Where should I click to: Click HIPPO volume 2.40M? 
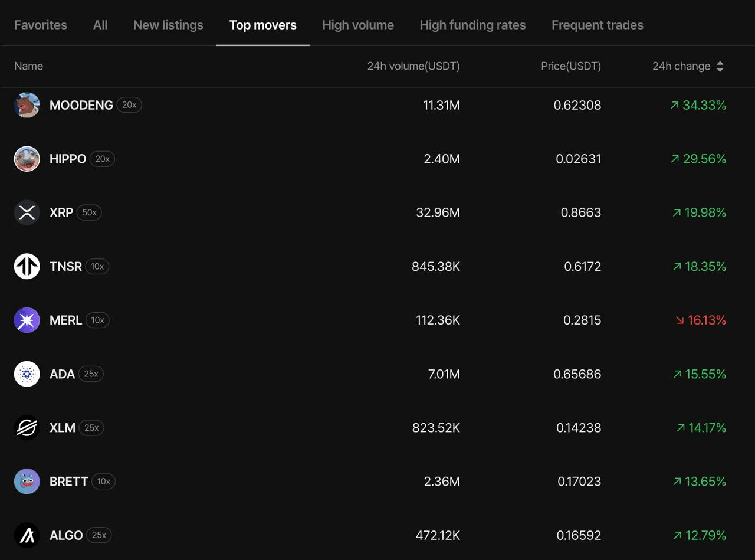click(x=442, y=159)
